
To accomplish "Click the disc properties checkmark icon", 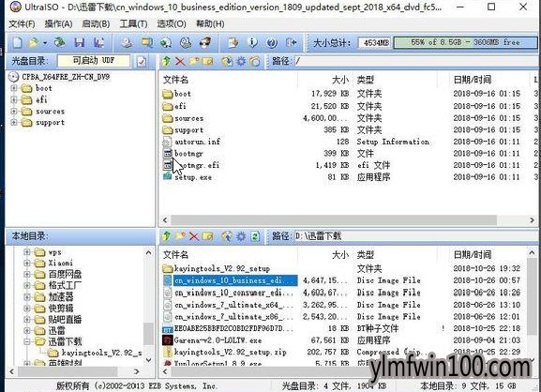I will (x=142, y=61).
